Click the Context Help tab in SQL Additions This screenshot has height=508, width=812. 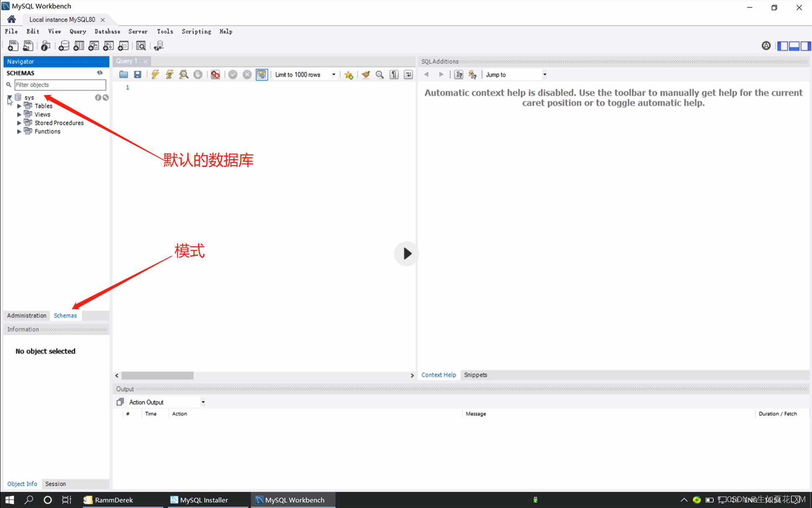(438, 375)
